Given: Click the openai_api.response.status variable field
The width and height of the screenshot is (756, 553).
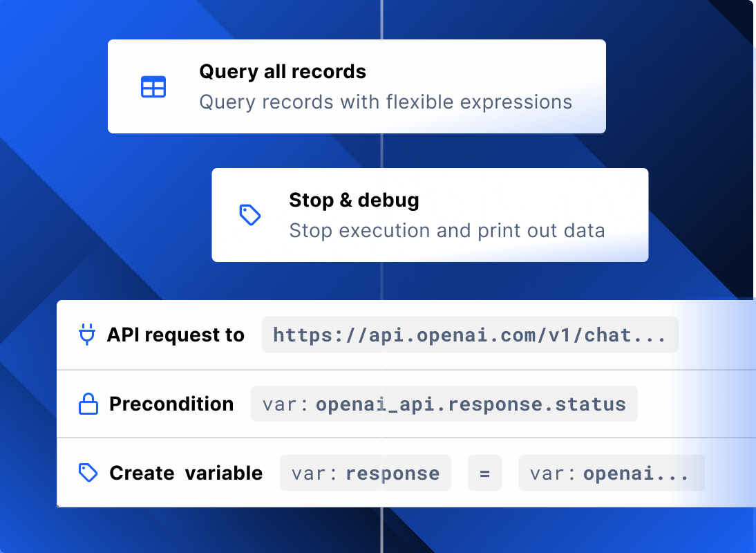Looking at the screenshot, I should click(444, 404).
